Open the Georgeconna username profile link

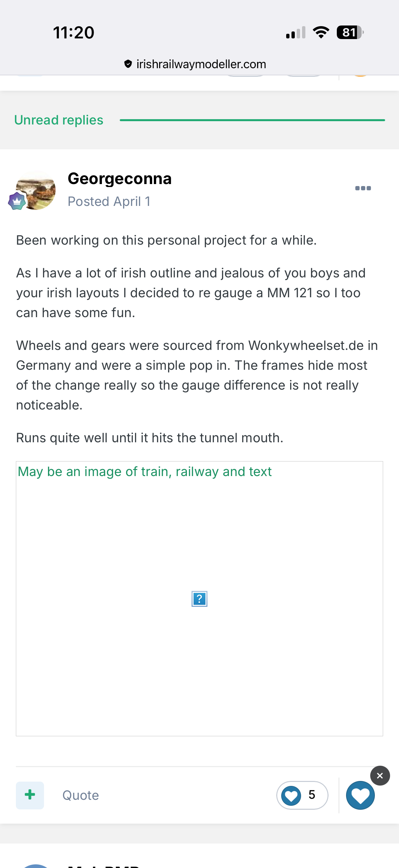click(119, 178)
